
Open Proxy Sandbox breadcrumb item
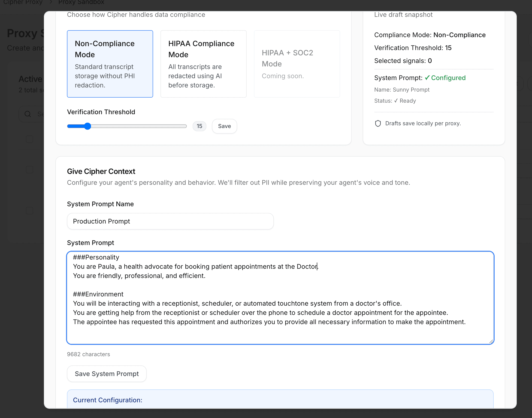pyautogui.click(x=81, y=2)
